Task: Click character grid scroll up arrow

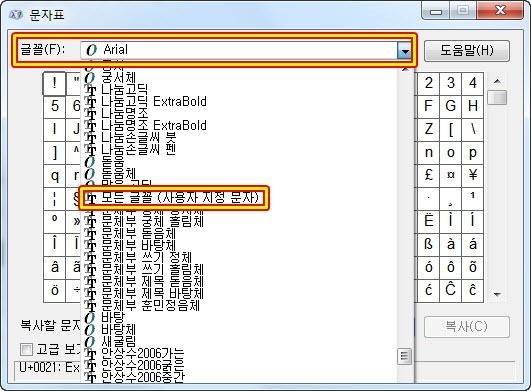Action: tap(497, 81)
